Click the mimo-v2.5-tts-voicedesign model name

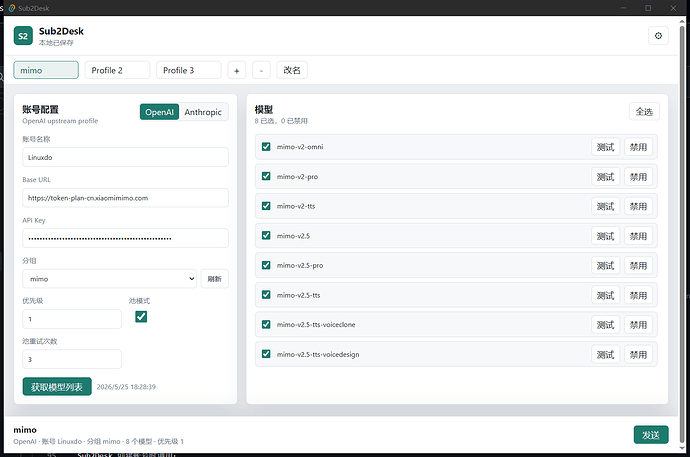pos(318,354)
